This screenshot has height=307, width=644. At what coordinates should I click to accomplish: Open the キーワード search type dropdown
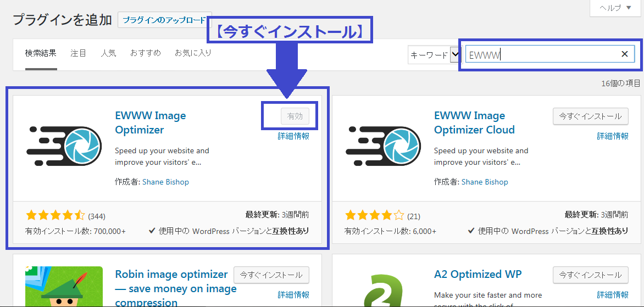[x=434, y=54]
